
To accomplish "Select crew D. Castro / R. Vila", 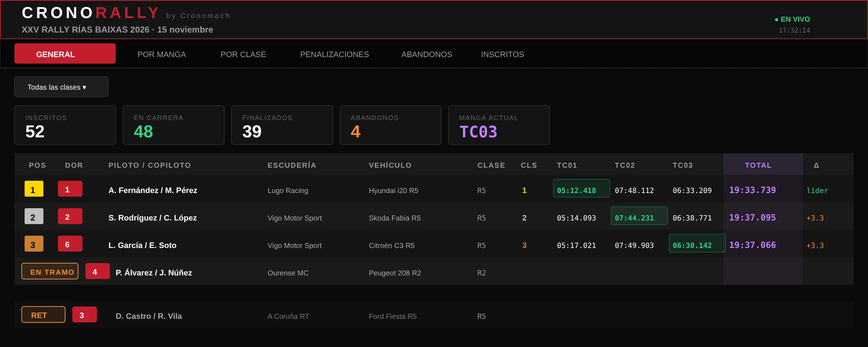I will pos(149,316).
